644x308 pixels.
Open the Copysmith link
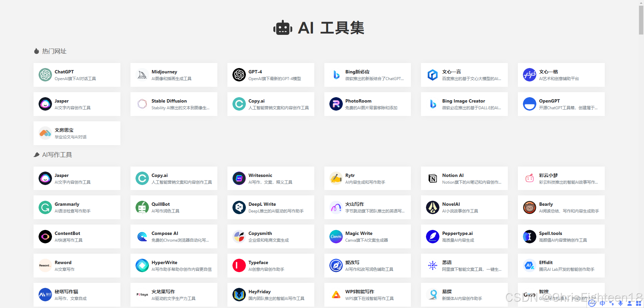click(271, 237)
